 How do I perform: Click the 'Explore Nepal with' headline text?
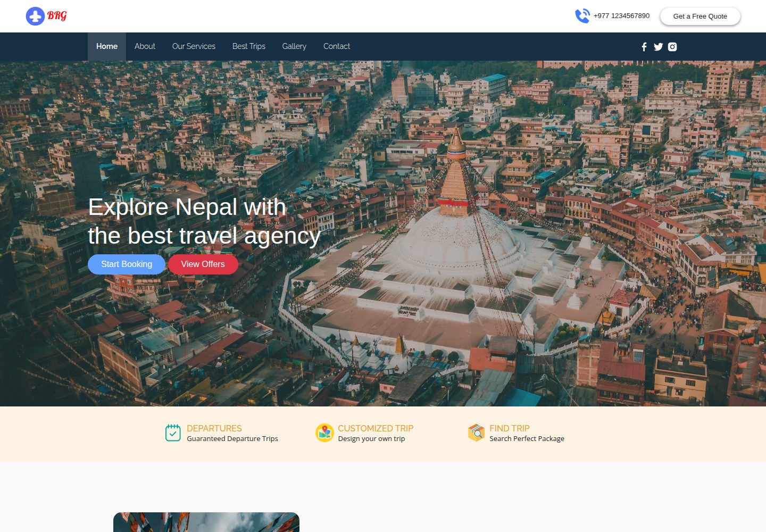coord(187,207)
